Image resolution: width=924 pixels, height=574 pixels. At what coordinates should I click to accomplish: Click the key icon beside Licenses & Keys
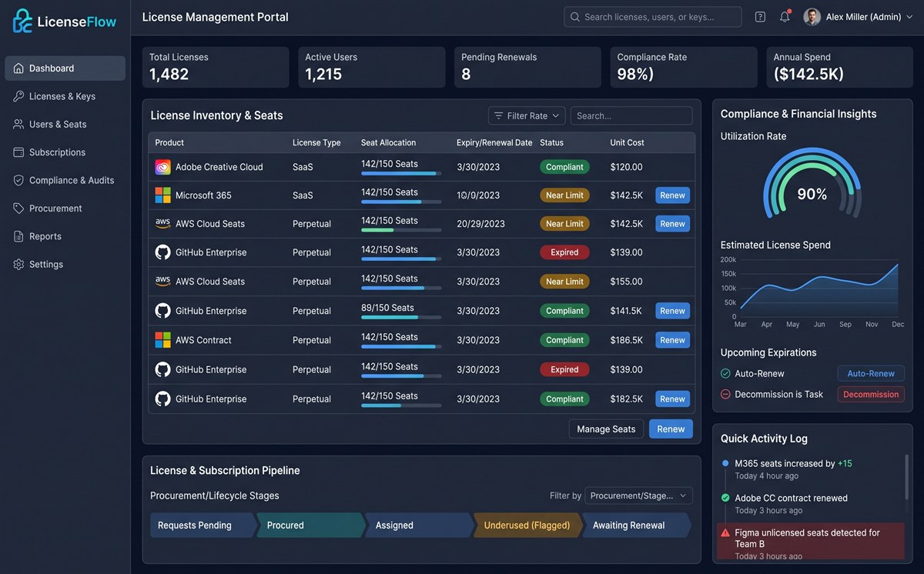point(18,96)
